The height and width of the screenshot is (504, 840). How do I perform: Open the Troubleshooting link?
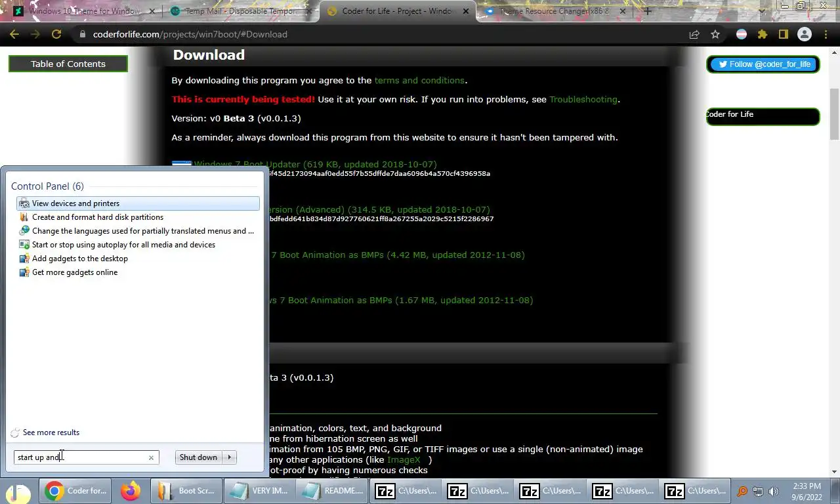tap(583, 99)
